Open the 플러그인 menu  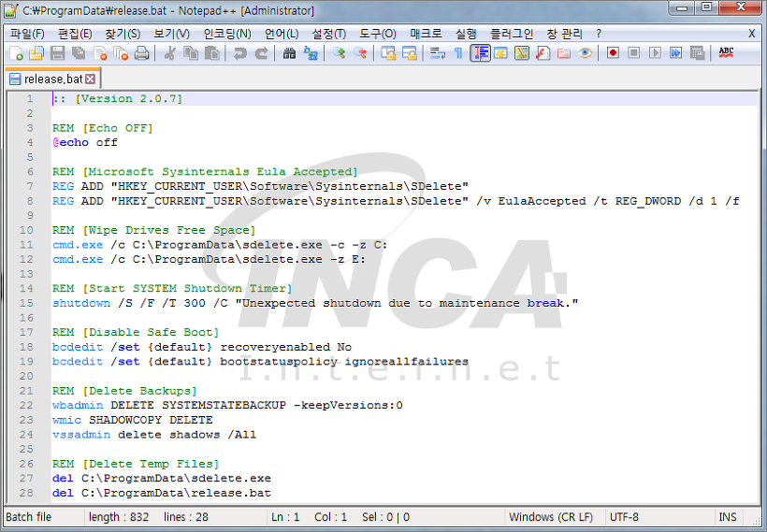[512, 34]
